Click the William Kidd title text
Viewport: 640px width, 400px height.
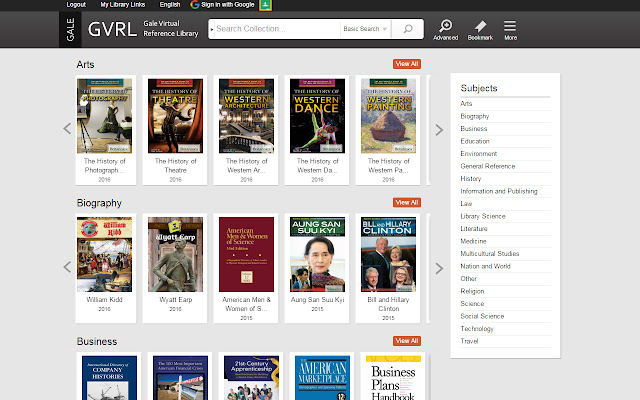click(104, 300)
